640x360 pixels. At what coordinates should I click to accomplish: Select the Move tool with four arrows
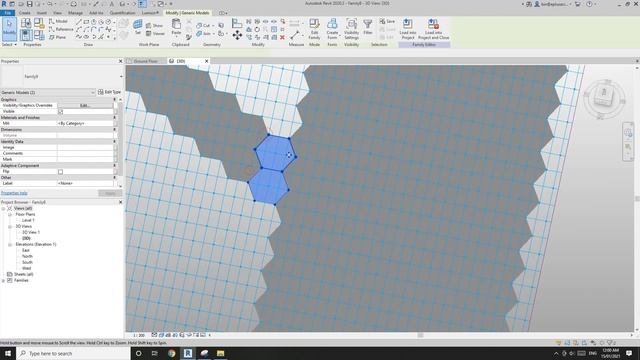click(x=237, y=36)
